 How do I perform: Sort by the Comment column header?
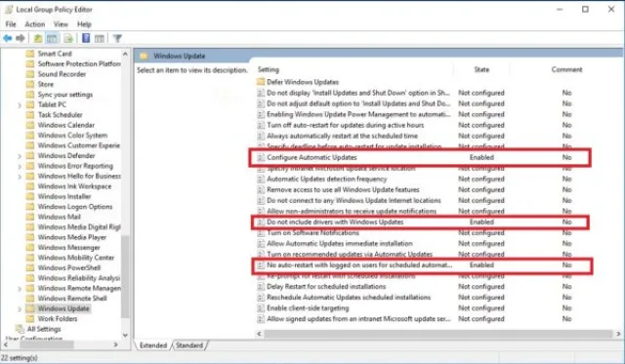[x=566, y=69]
